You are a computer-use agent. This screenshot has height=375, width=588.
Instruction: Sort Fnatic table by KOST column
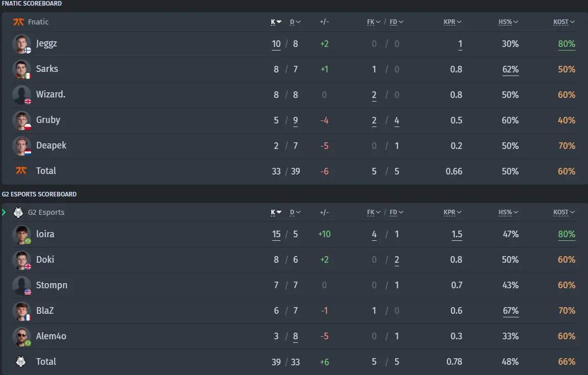point(564,22)
